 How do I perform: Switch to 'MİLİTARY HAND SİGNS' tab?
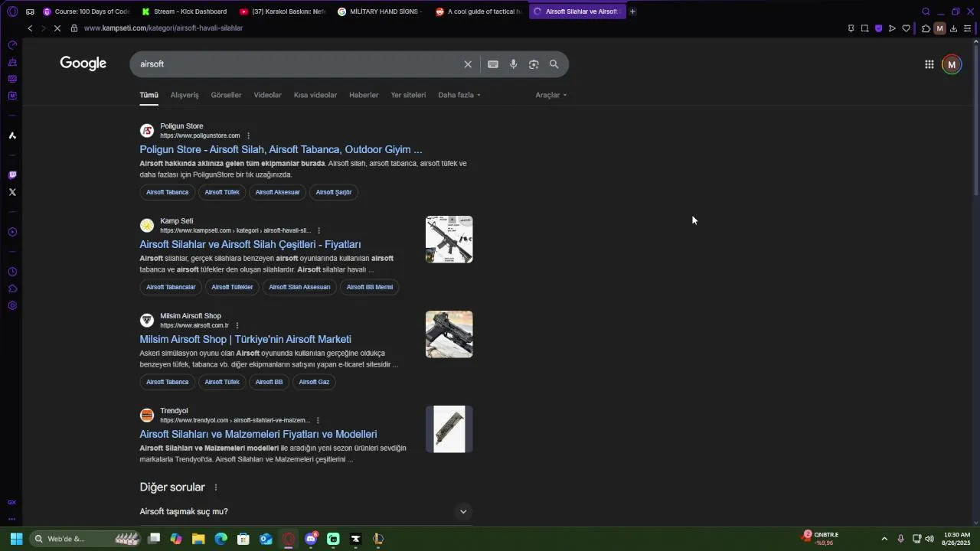(380, 11)
